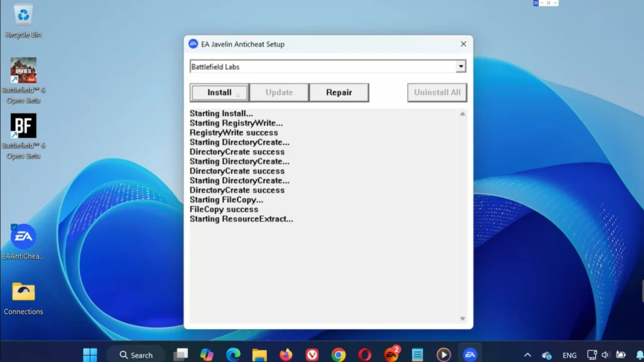This screenshot has height=362, width=644.
Task: Open Battlefield 6 Open Beta shortcut with soldier artwork
Action: [x=23, y=71]
